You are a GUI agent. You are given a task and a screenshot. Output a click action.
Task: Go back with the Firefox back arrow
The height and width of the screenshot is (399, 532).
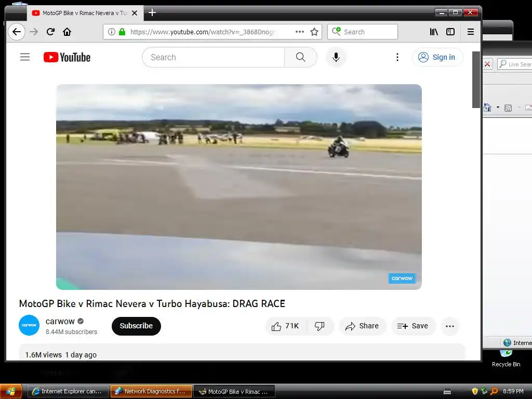pos(16,32)
